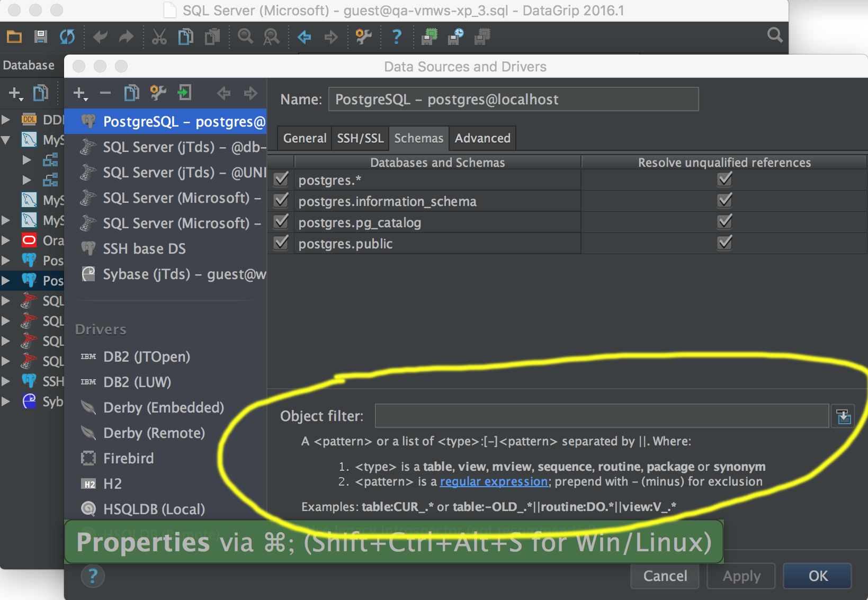Expand the SSH node in Database tree

pyautogui.click(x=6, y=381)
